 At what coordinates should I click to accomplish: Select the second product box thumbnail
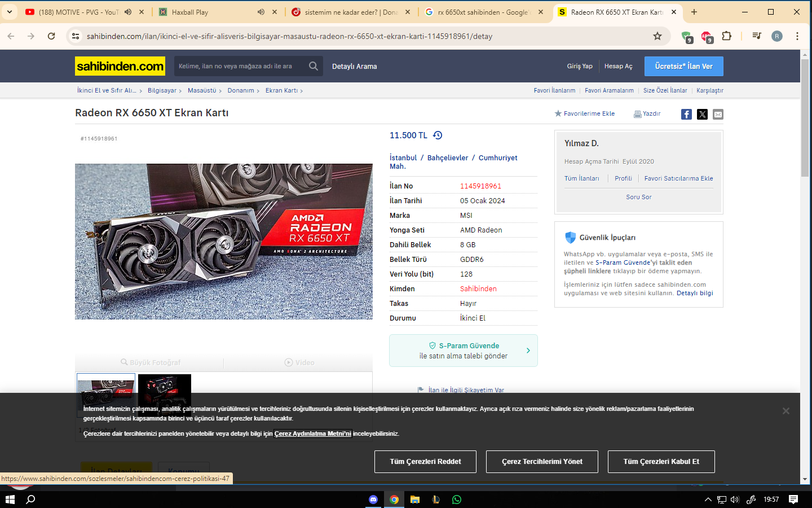pyautogui.click(x=165, y=395)
